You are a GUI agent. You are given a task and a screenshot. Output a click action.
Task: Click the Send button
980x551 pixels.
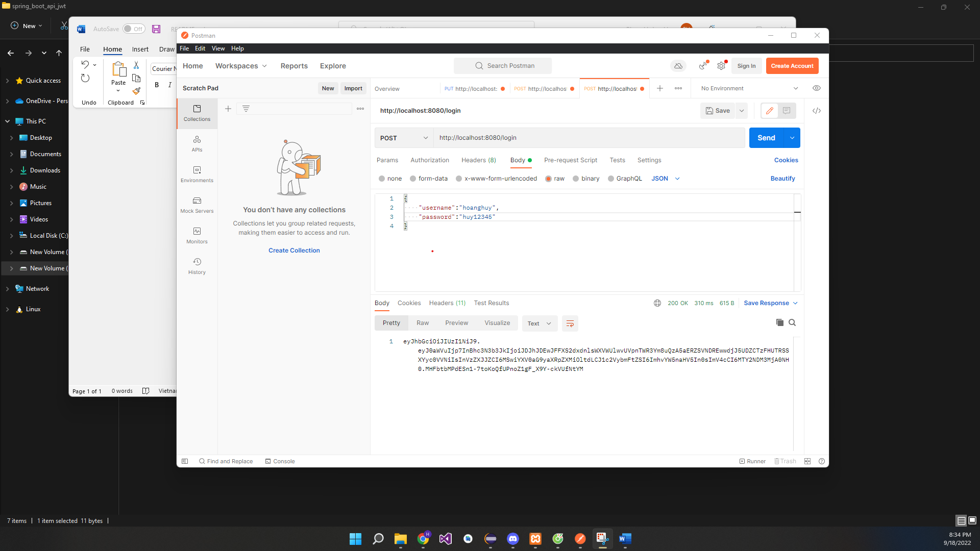(766, 138)
